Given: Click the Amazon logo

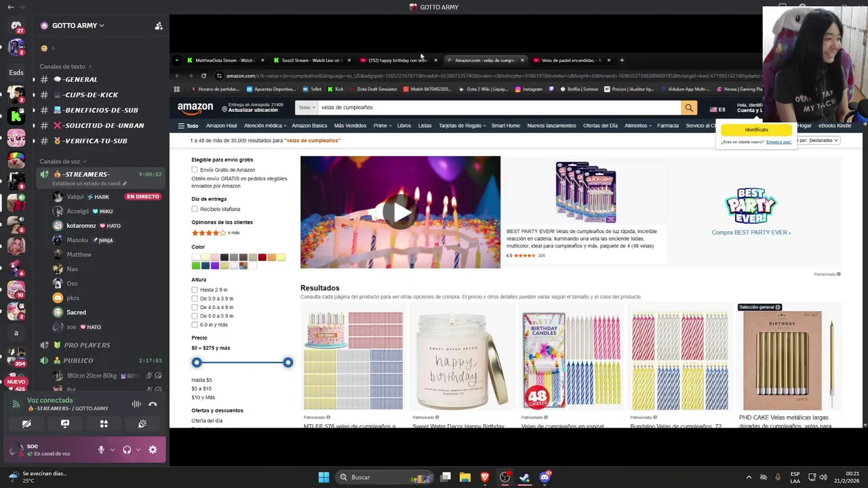Looking at the screenshot, I should coord(195,108).
